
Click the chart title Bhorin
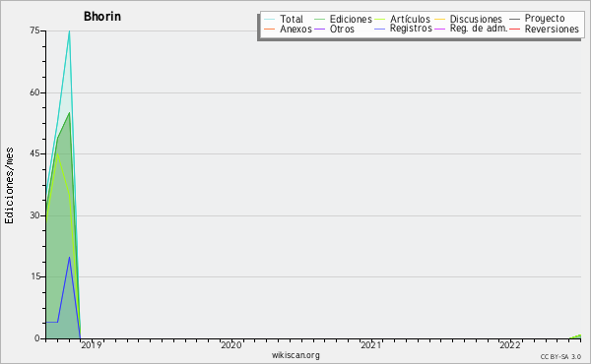[102, 17]
